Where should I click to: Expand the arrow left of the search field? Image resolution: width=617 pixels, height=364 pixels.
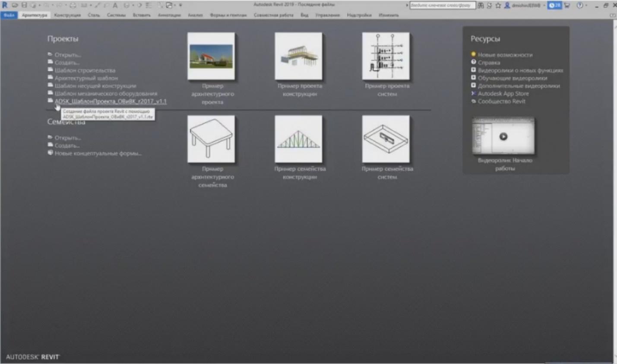(x=407, y=5)
